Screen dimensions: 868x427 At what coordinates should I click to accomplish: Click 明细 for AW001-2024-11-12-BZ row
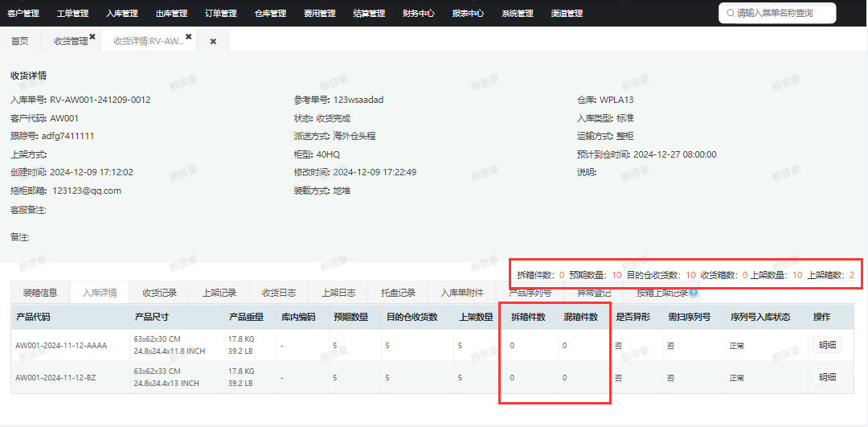point(827,377)
